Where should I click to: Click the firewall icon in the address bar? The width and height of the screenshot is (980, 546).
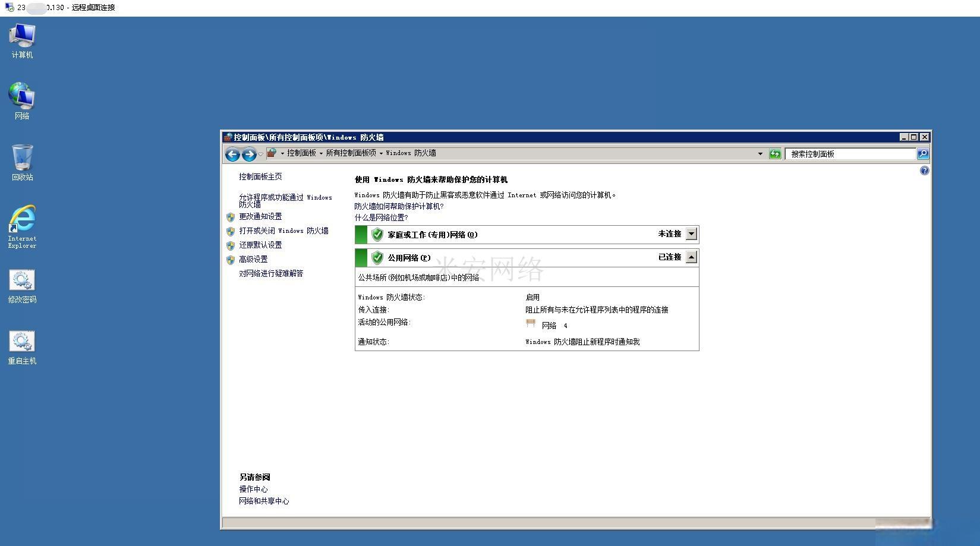[272, 153]
